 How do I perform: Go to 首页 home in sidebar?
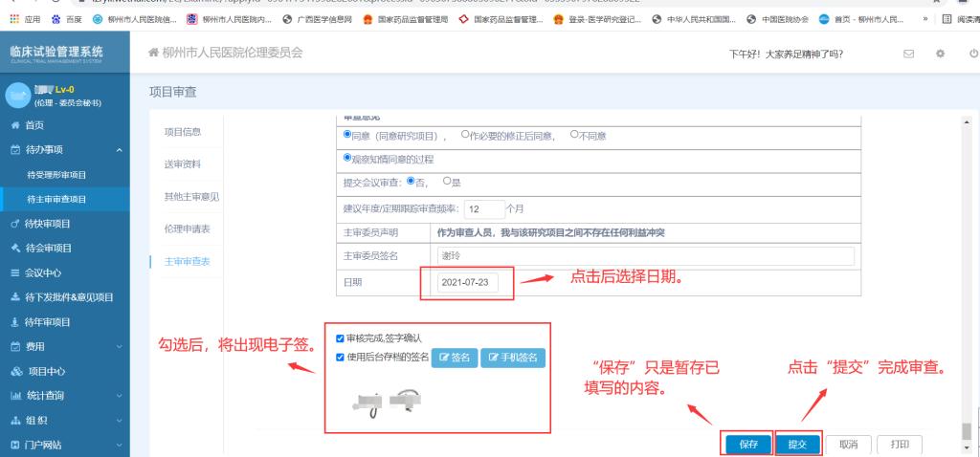click(27, 125)
